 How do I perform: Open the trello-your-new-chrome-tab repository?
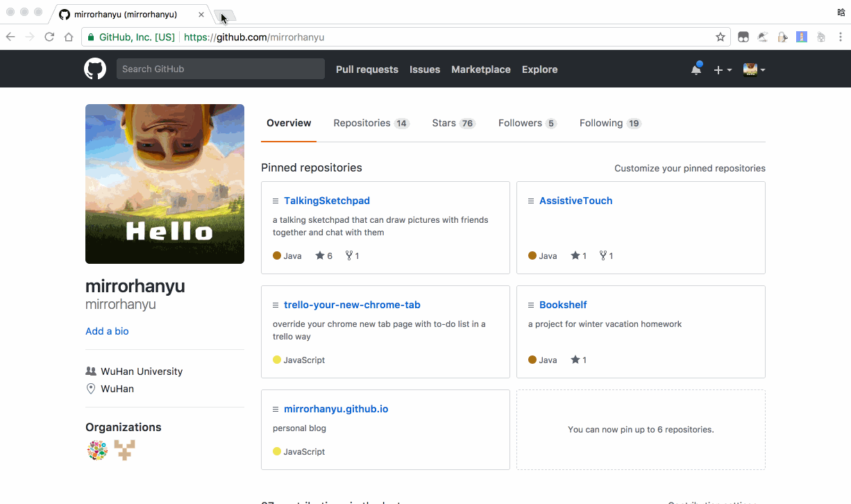coord(352,305)
